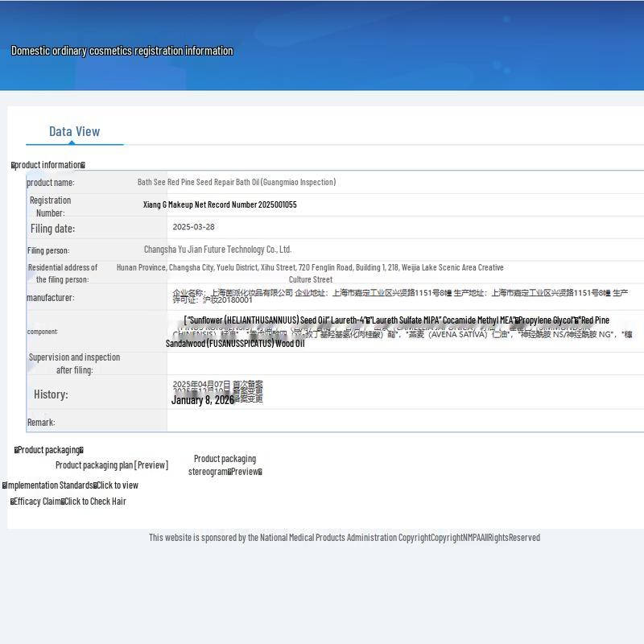Image resolution: width=644 pixels, height=644 pixels.
Task: Click the page title 'Domestic ordinary cosmetics registration information'
Action: (x=122, y=51)
